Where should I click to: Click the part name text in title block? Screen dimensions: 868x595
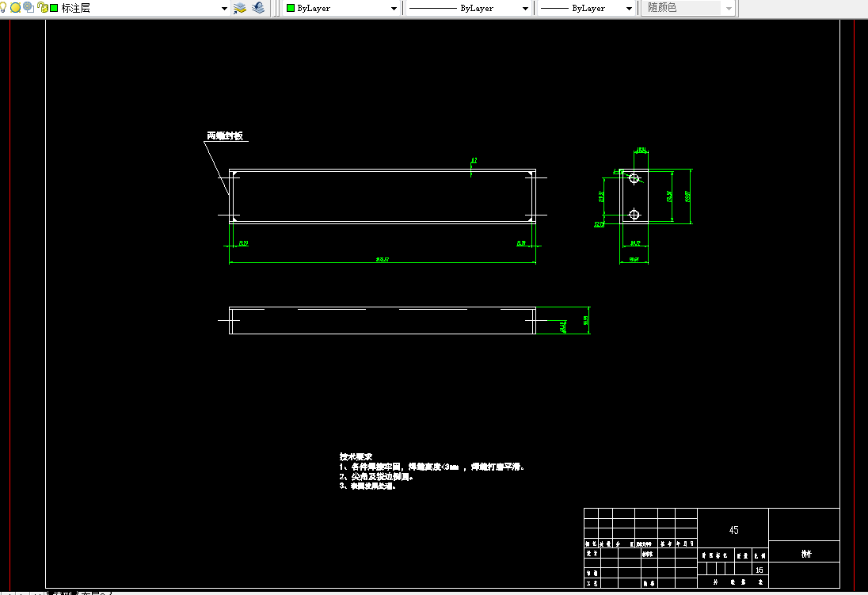806,554
